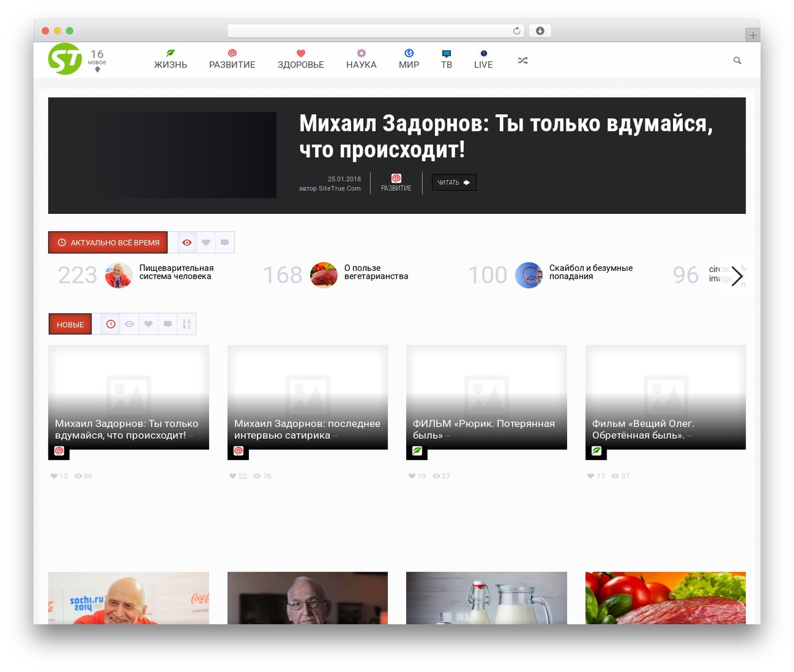
Task: Open the LIVE menu section
Action: (x=483, y=60)
